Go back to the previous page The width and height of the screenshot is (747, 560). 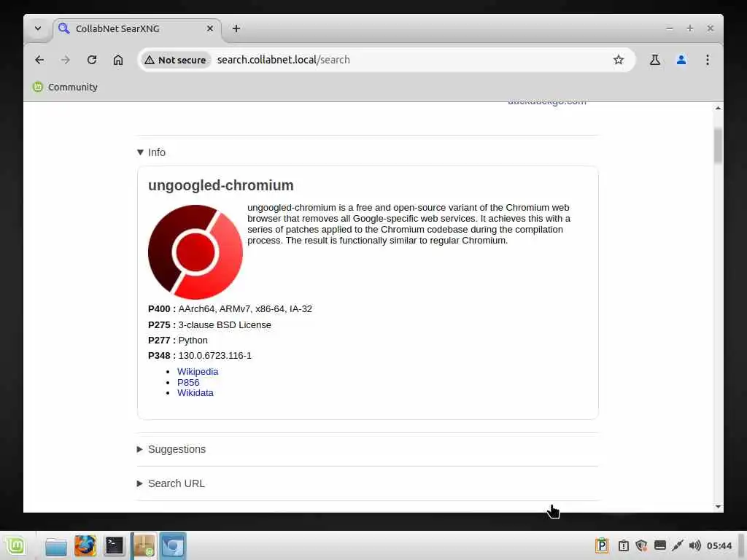(39, 60)
